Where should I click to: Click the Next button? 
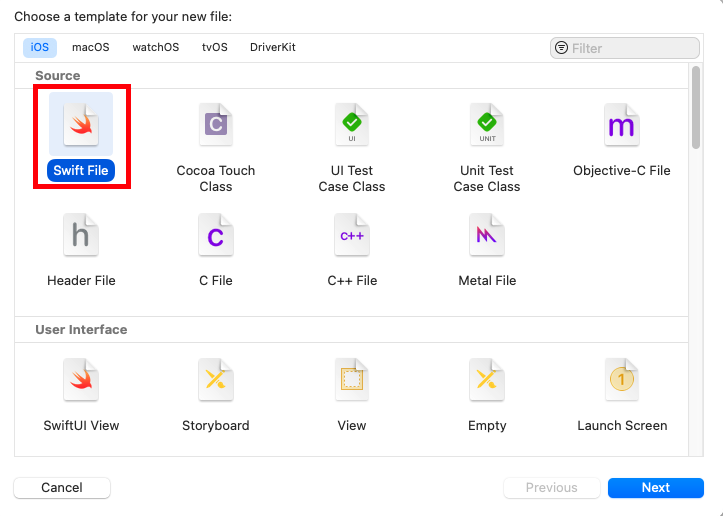click(656, 488)
